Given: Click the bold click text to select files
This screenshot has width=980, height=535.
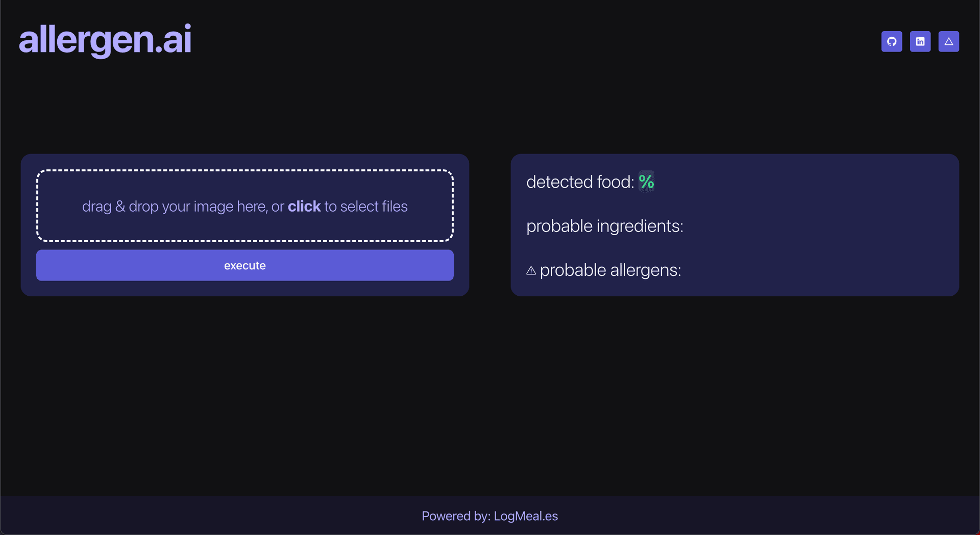Looking at the screenshot, I should 304,206.
